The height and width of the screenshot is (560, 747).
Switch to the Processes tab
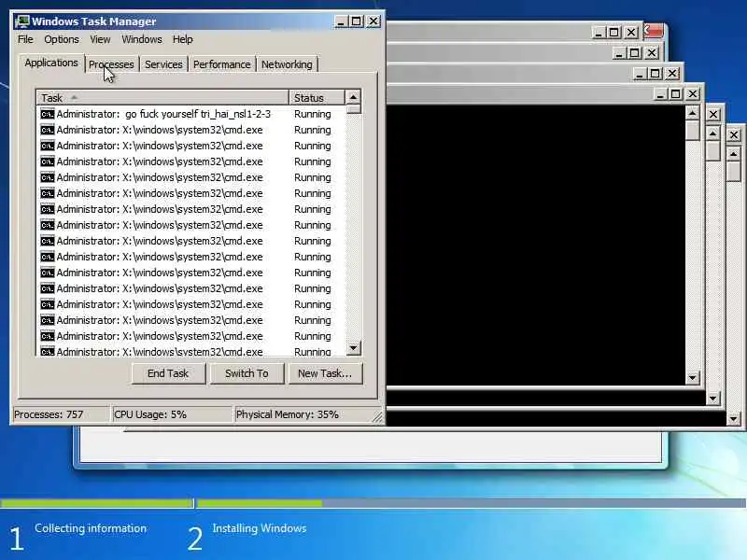(x=111, y=64)
